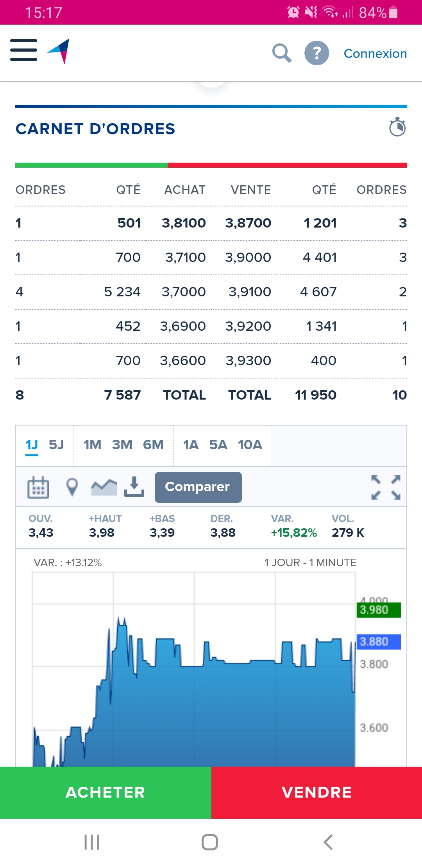This screenshot has width=422, height=868.
Task: Open the search magnifier
Action: (282, 53)
